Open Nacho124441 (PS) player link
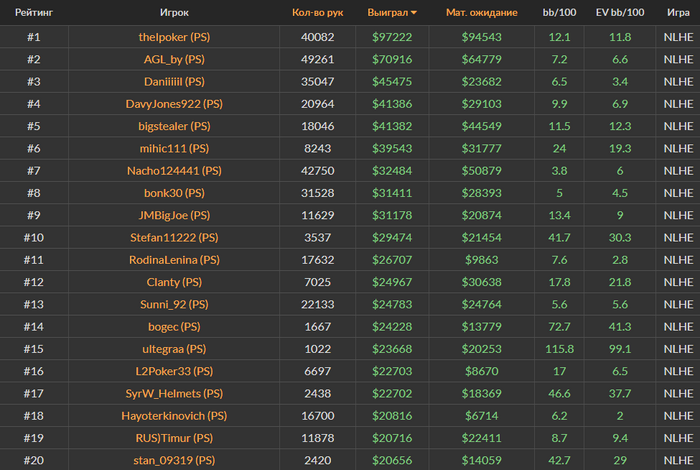Image resolution: width=700 pixels, height=470 pixels. pyautogui.click(x=174, y=171)
